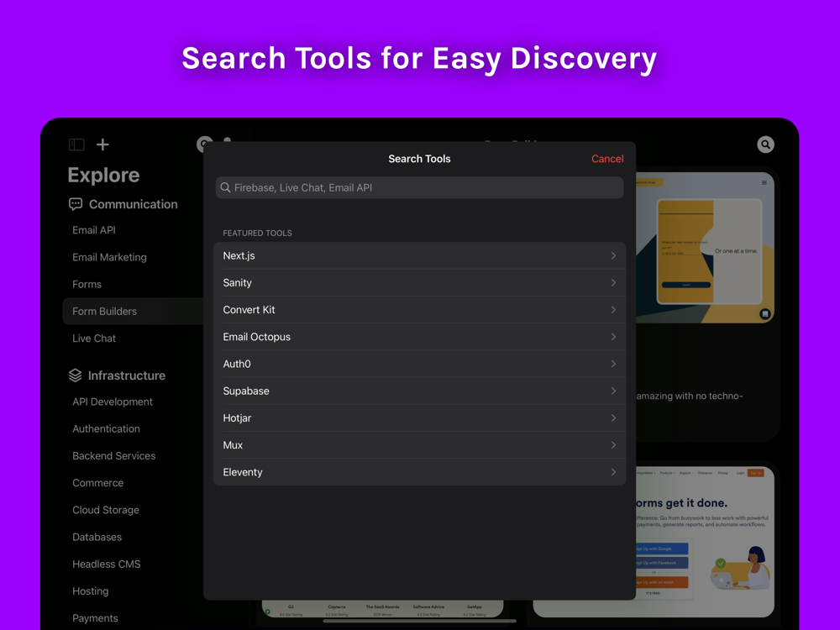Screen dimensions: 840x630
Task: Select Databases in the sidebar
Action: coord(97,537)
